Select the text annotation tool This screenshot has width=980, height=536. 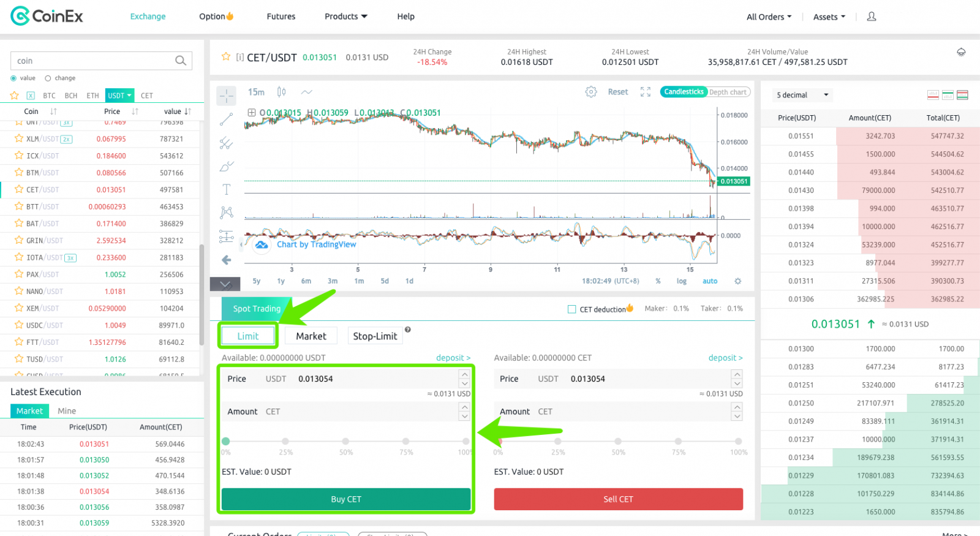pos(227,189)
